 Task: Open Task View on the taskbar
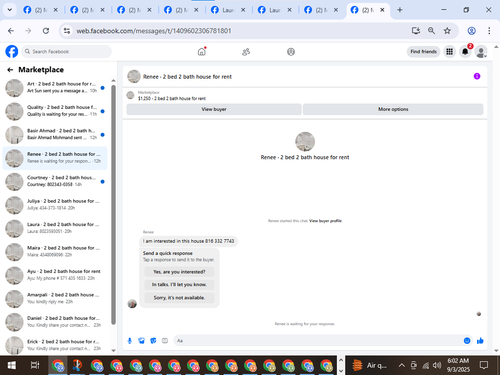pyautogui.click(x=35, y=365)
